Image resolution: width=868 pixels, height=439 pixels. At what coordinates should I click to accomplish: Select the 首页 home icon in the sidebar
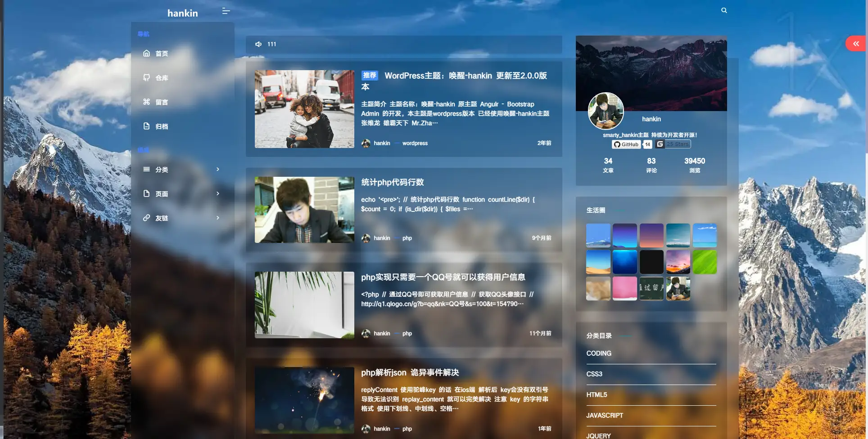[x=146, y=53]
